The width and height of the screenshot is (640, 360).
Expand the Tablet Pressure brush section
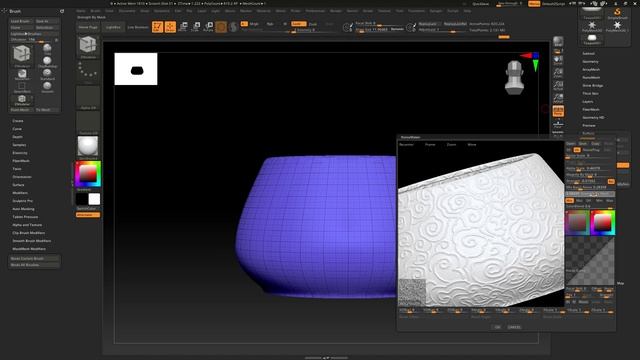pos(25,217)
